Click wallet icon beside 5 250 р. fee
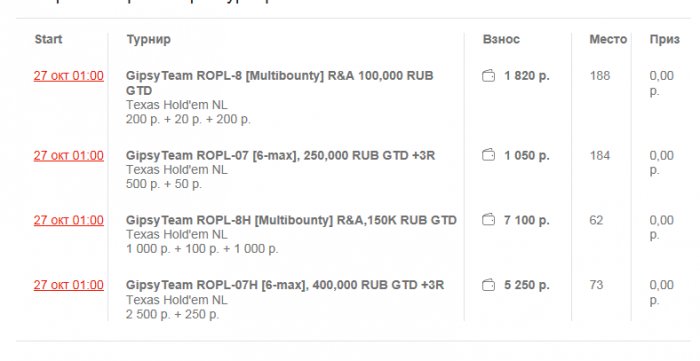 488,285
